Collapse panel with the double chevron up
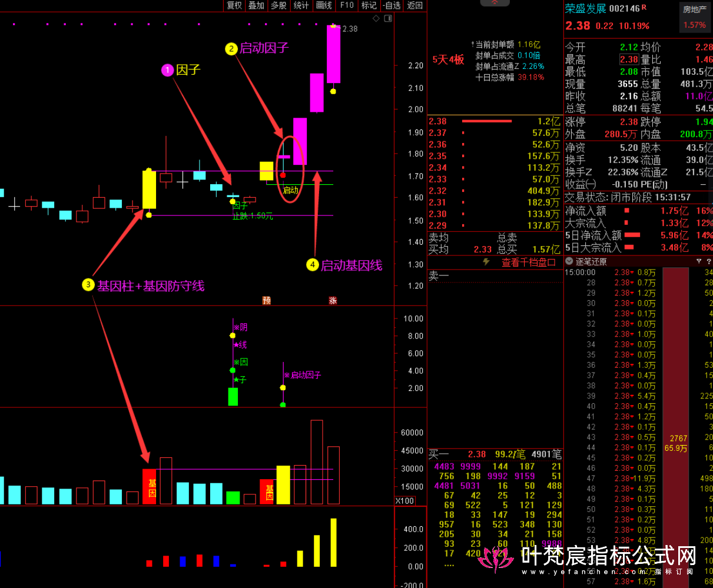This screenshot has height=588, width=713. coord(495,3)
